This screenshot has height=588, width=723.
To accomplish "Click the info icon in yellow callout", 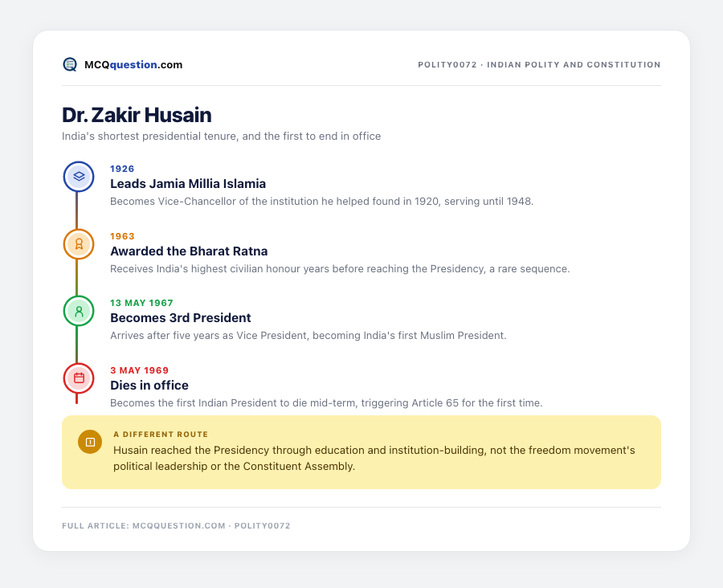I will [x=90, y=442].
